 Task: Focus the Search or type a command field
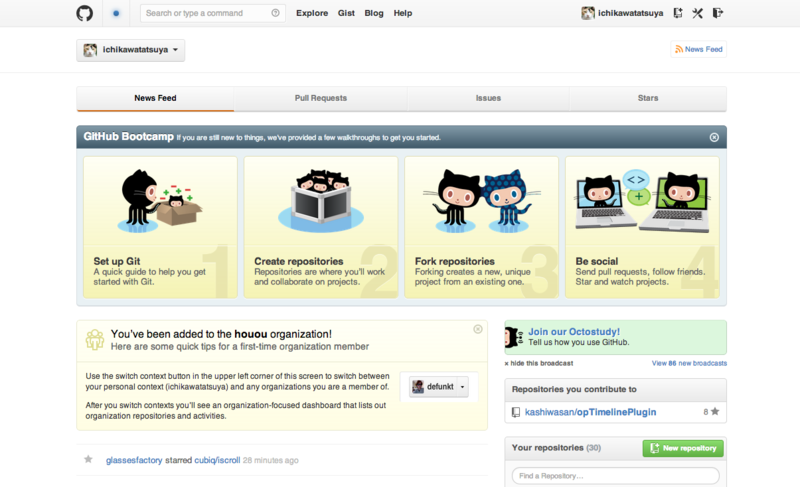213,13
